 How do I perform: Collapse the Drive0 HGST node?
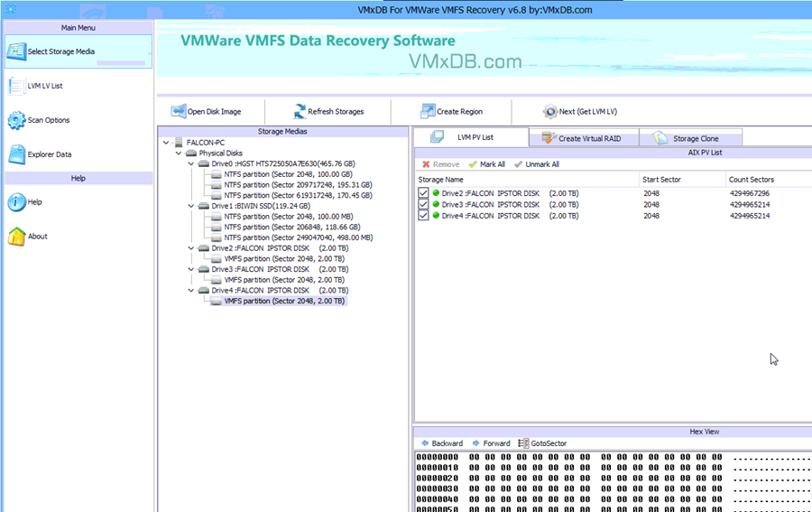pyautogui.click(x=190, y=163)
